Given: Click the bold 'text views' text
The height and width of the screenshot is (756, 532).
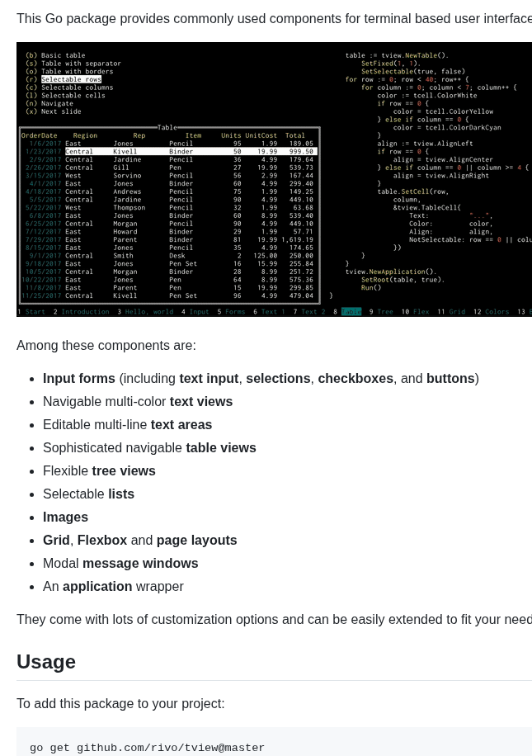Looking at the screenshot, I should point(201,402).
